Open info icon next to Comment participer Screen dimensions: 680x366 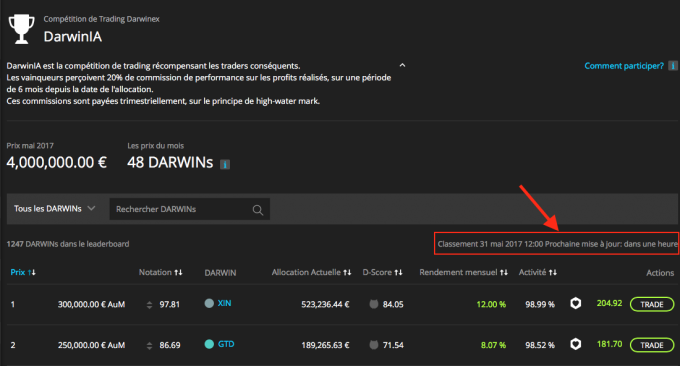673,66
